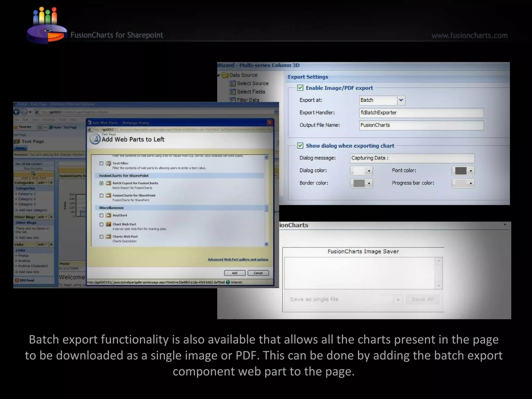This screenshot has height=399, width=532.
Task: Click the Internet Explorer back arrow
Action: coord(17,112)
